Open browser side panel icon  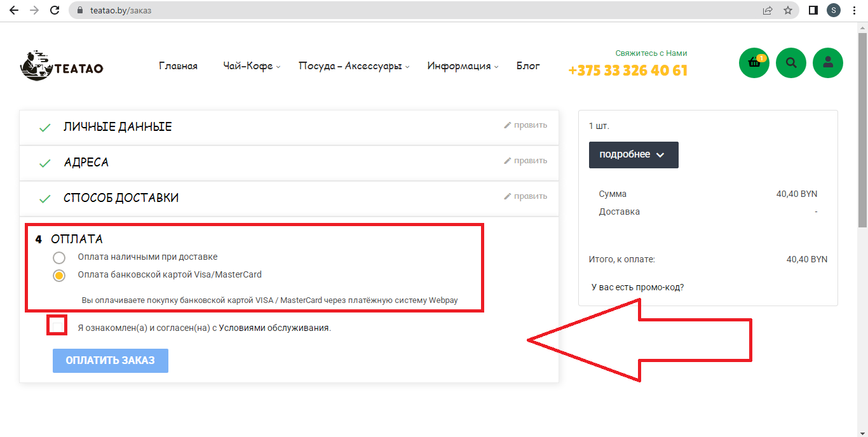pos(813,10)
